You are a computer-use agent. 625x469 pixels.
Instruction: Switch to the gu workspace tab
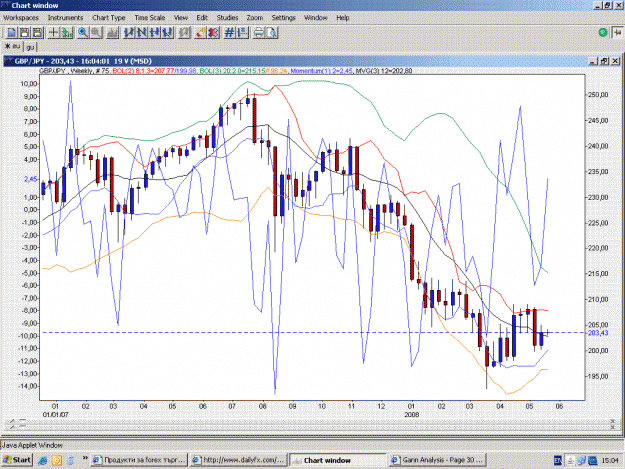pyautogui.click(x=30, y=47)
